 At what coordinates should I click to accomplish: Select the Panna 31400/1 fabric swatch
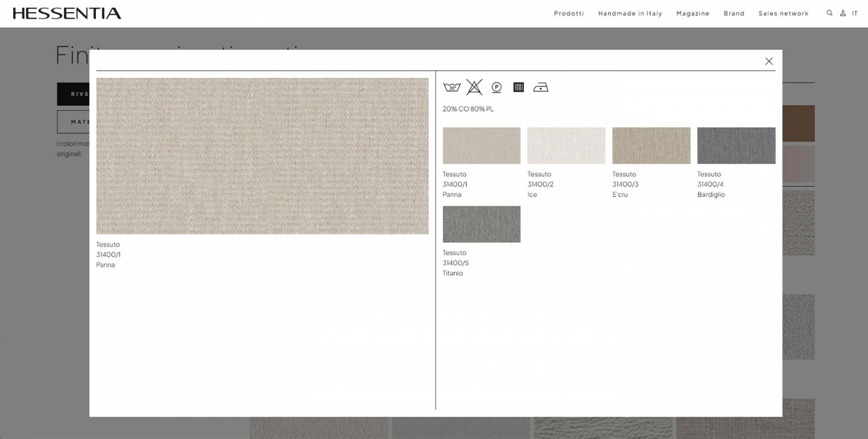tap(481, 146)
